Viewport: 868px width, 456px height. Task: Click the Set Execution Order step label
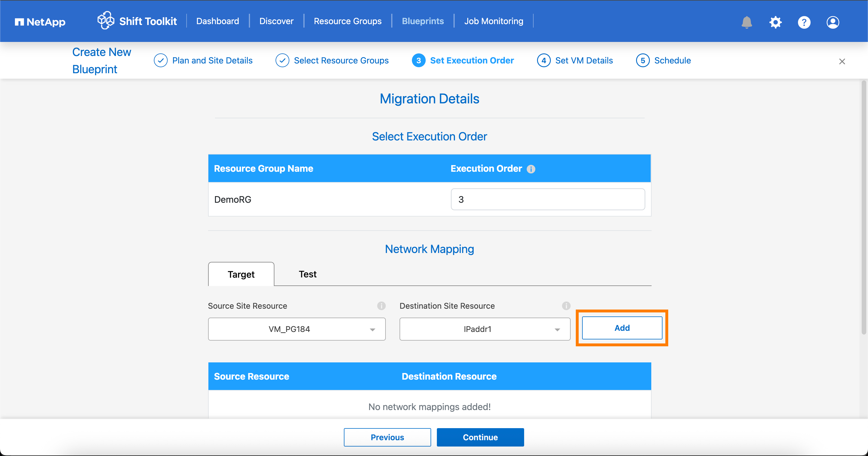(472, 61)
